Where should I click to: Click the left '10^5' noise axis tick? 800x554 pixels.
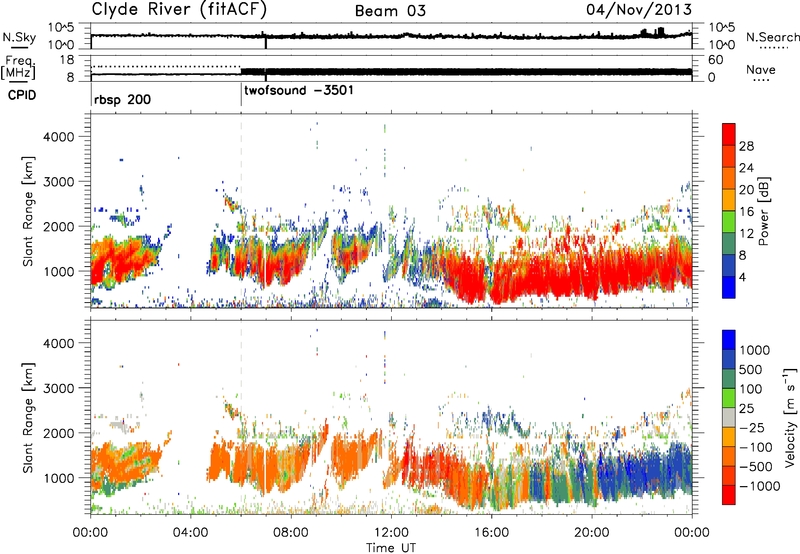[x=61, y=28]
